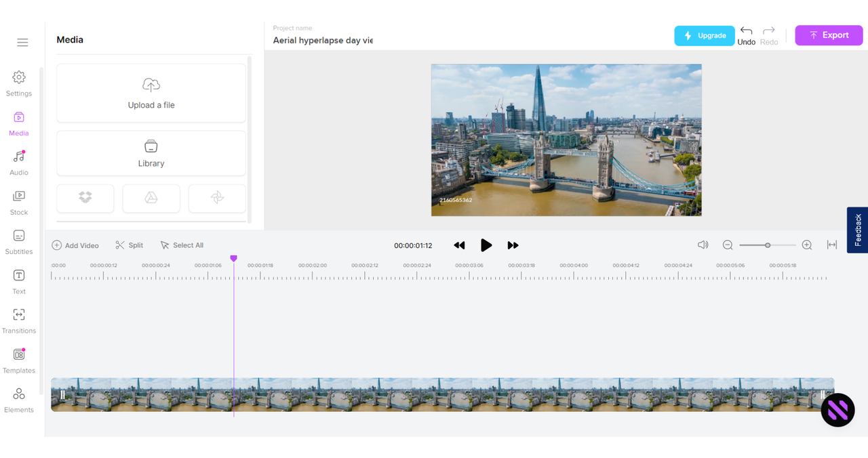Open the Subtitles panel
The width and height of the screenshot is (868, 458).
pyautogui.click(x=19, y=242)
